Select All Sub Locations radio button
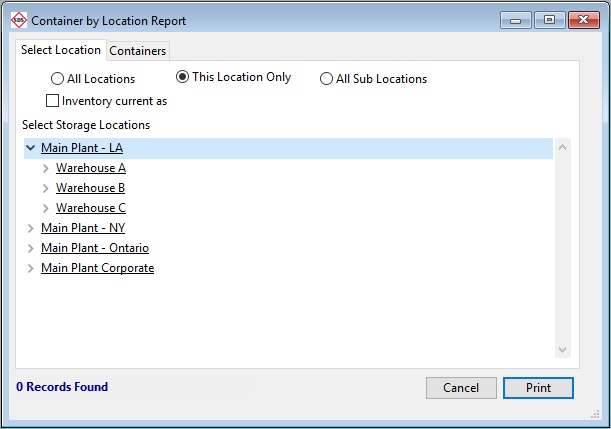Viewport: 611px width, 429px height. [x=327, y=79]
